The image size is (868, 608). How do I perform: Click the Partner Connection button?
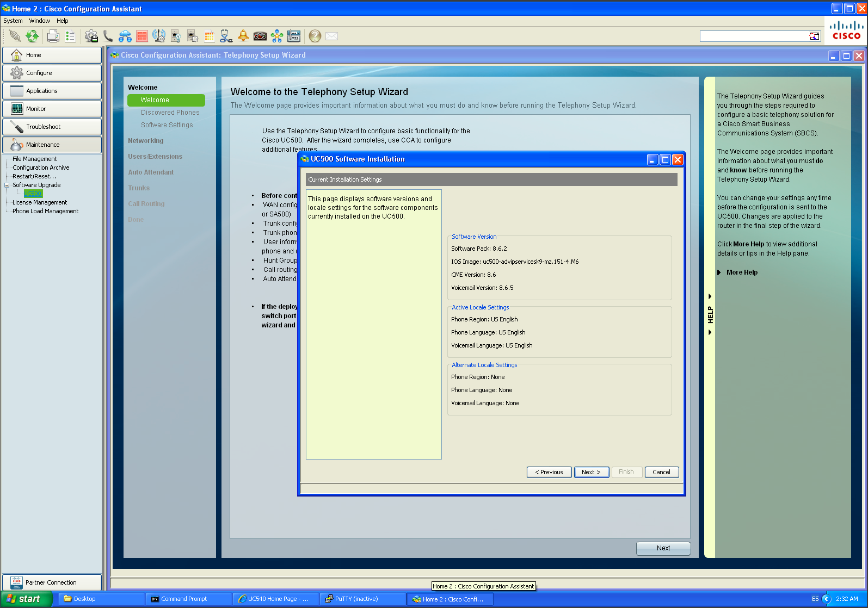pos(52,582)
